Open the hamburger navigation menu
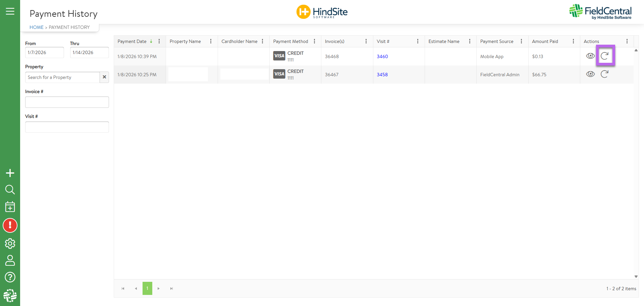This screenshot has height=306, width=644. click(10, 11)
